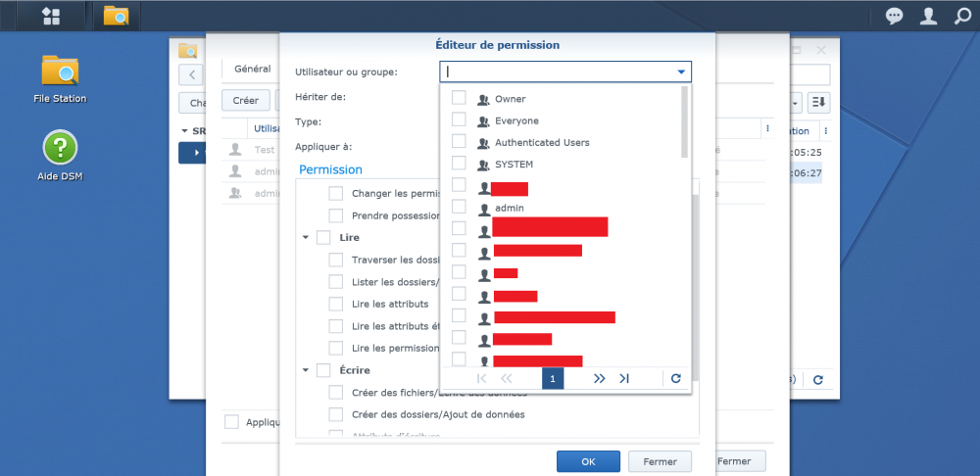Switch to the Général tab
980x476 pixels.
[x=253, y=70]
